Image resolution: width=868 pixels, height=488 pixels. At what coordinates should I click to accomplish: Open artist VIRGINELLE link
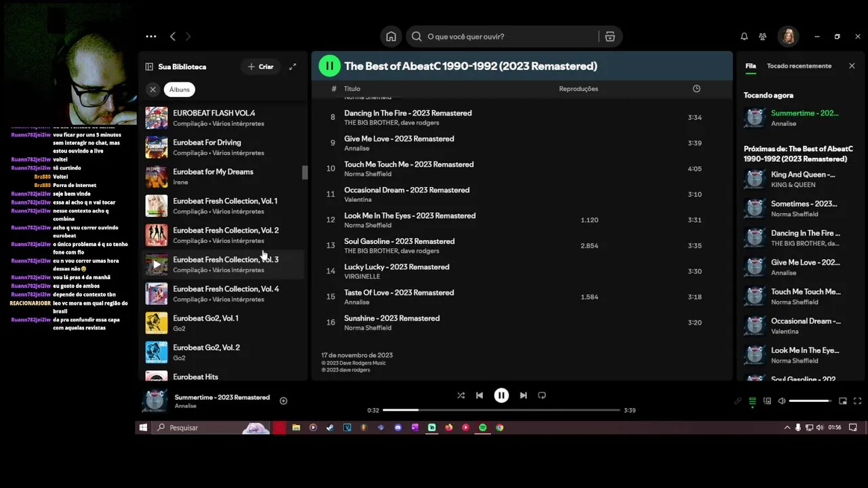pos(362,277)
